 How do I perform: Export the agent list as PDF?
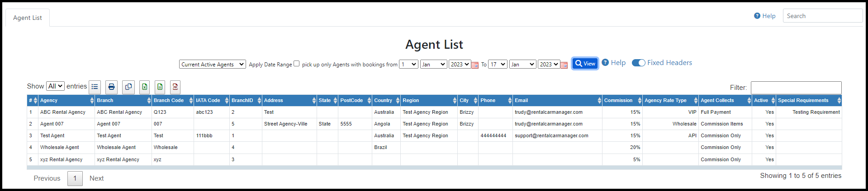coord(175,87)
